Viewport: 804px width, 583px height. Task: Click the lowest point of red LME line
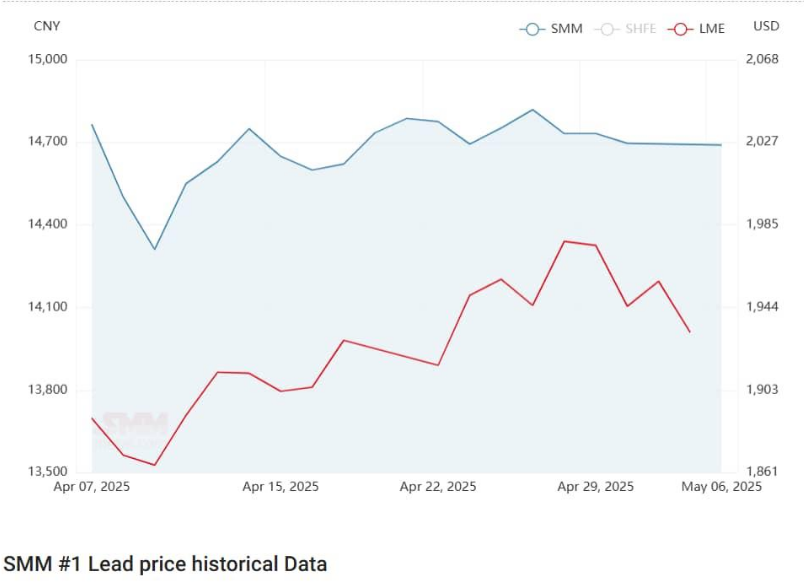(x=154, y=465)
